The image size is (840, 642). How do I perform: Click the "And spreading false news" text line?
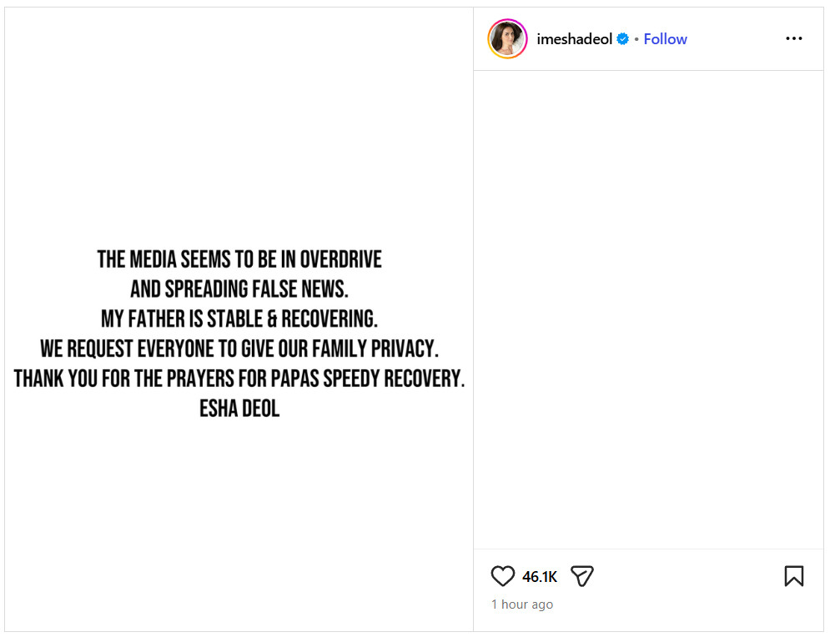pos(239,289)
